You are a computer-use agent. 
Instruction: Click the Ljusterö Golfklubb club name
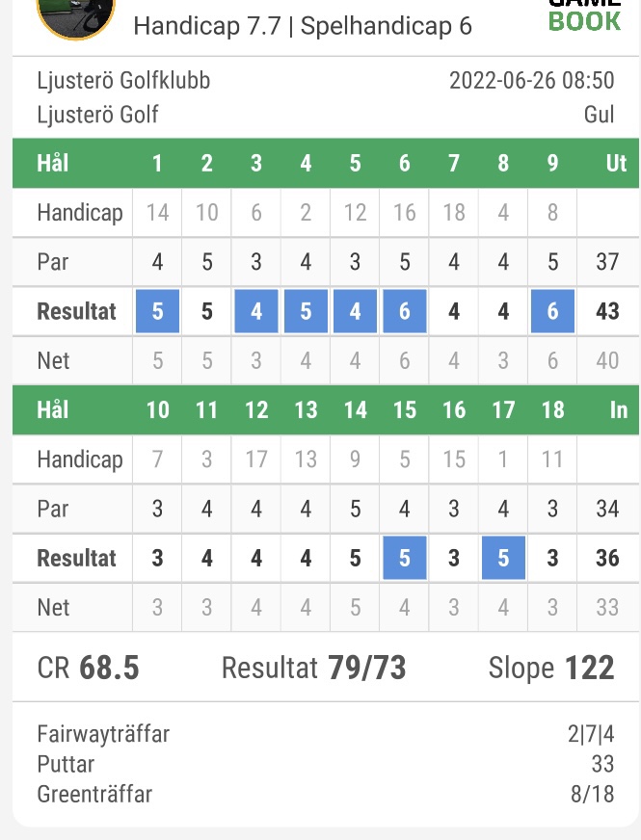tap(123, 81)
